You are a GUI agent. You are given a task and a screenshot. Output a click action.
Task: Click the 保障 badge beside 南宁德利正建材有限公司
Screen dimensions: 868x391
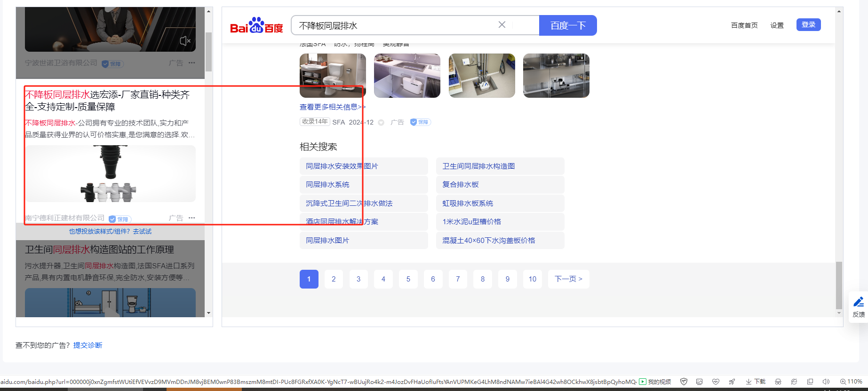(x=119, y=219)
